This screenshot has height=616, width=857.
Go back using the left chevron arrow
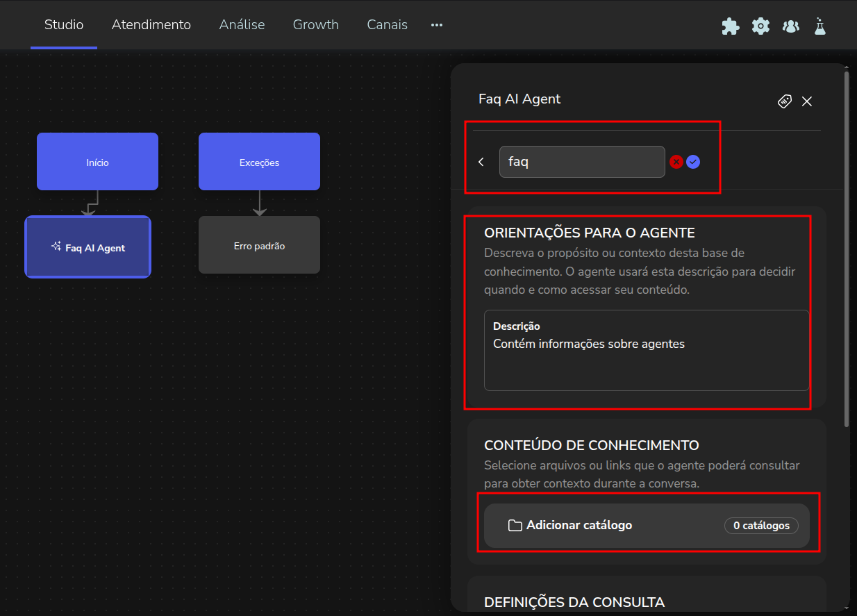pos(481,162)
